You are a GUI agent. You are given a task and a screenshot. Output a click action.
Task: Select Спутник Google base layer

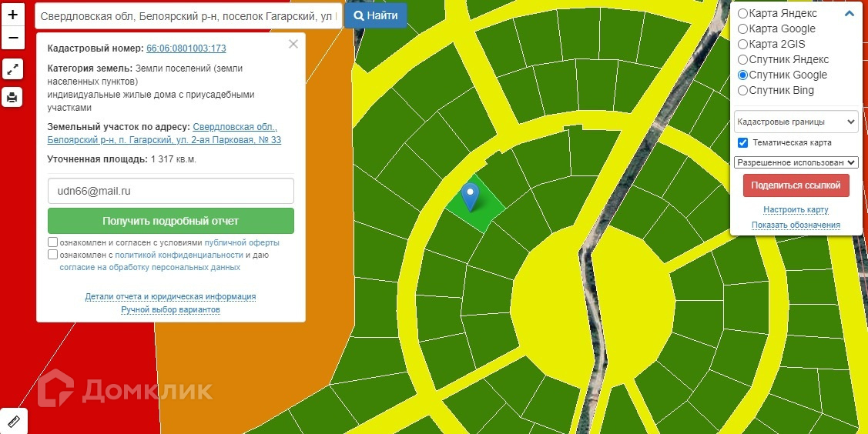[743, 75]
